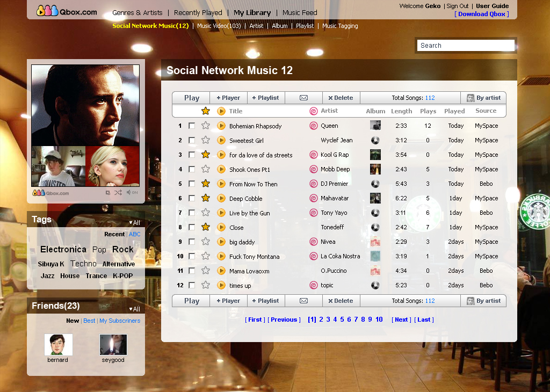Toggle favorite star on Close track
The image size is (550, 392).
tap(206, 227)
